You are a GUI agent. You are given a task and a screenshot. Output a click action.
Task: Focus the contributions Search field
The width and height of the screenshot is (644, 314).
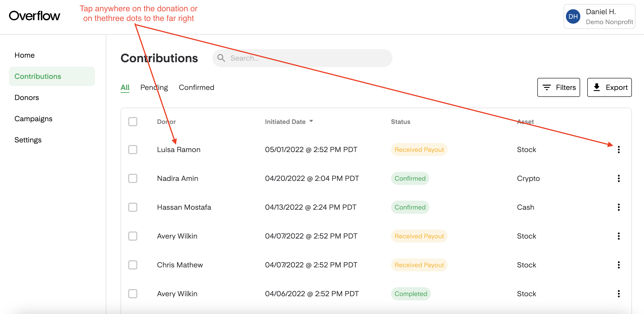302,58
